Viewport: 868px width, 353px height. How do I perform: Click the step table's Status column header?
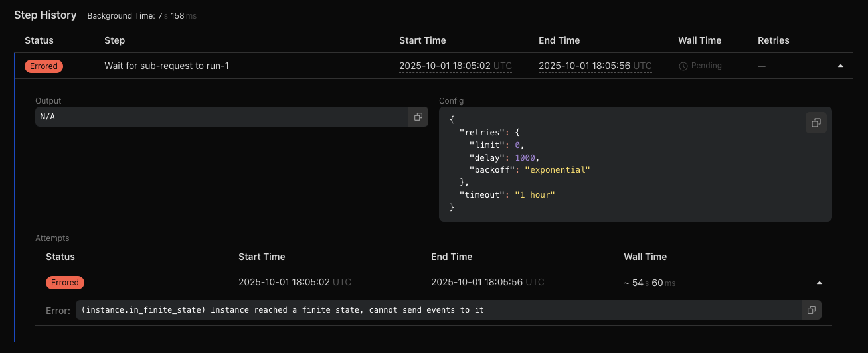click(39, 40)
